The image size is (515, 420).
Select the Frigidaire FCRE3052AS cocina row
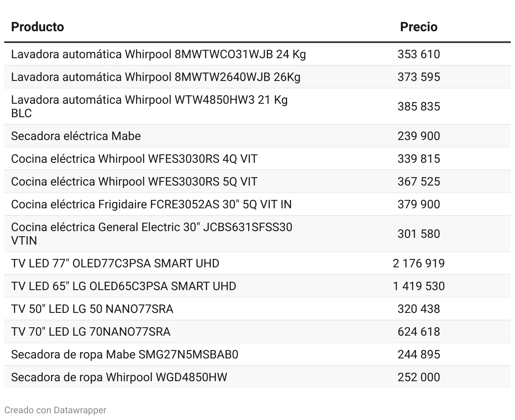[257, 205]
